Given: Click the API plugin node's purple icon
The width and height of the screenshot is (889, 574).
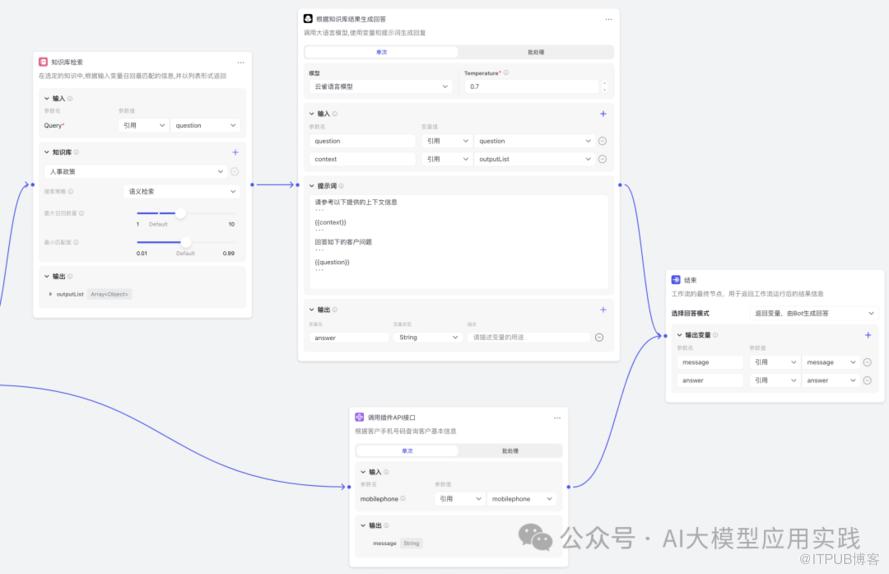Looking at the screenshot, I should 359,417.
